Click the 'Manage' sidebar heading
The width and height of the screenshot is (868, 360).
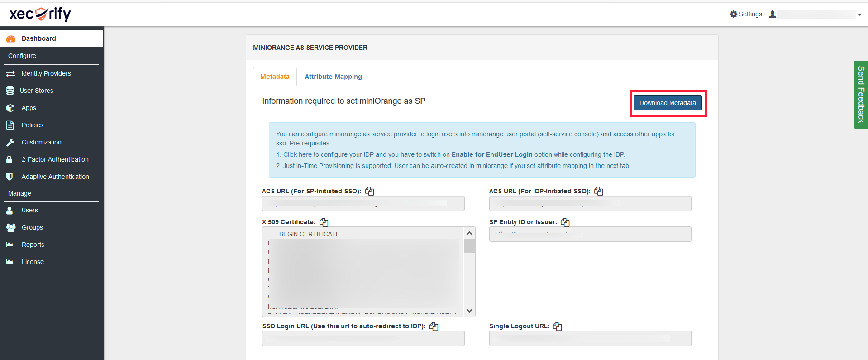click(x=19, y=193)
